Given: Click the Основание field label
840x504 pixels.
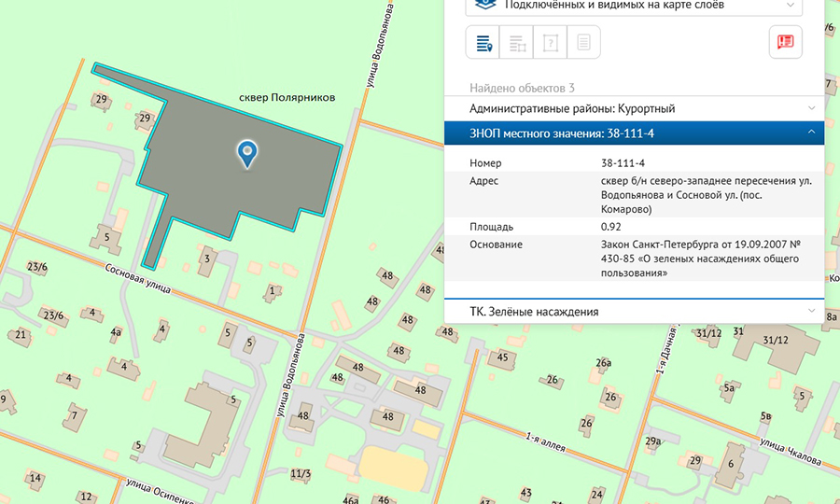Looking at the screenshot, I should click(x=497, y=245).
